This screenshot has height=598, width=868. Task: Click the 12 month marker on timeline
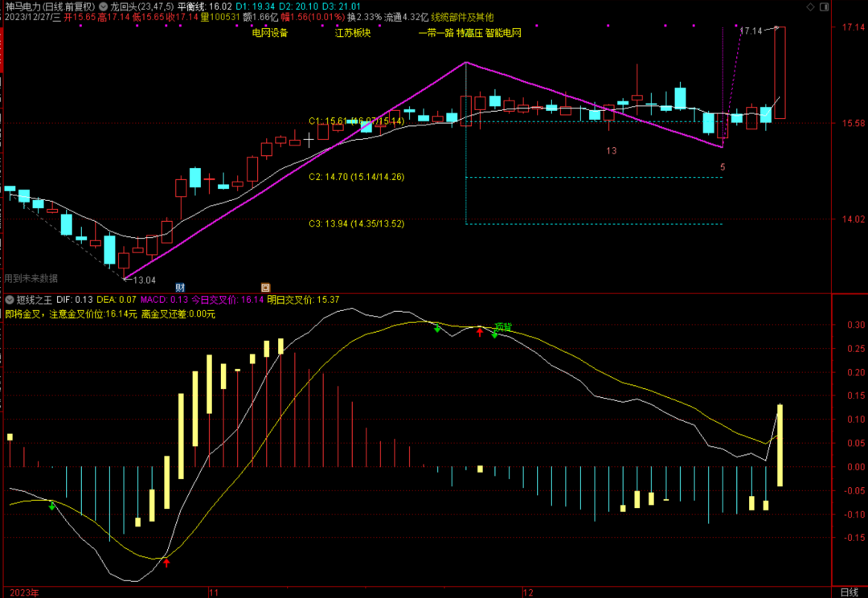pos(527,592)
